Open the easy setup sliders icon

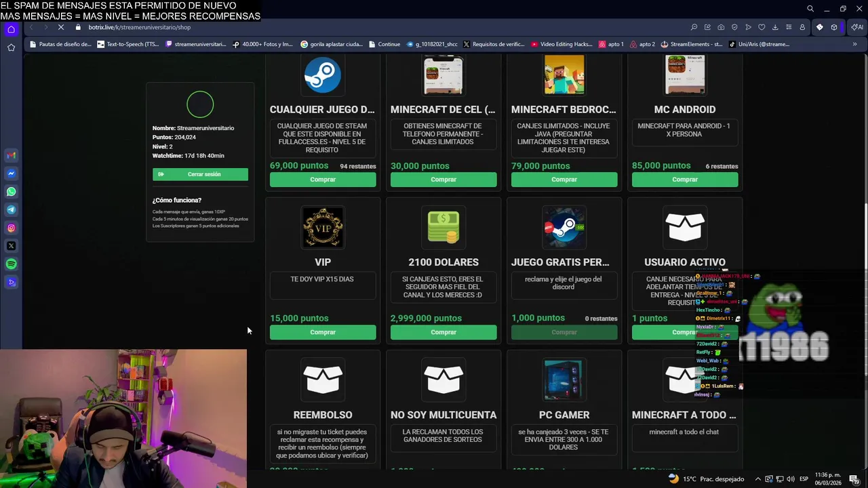click(x=789, y=27)
